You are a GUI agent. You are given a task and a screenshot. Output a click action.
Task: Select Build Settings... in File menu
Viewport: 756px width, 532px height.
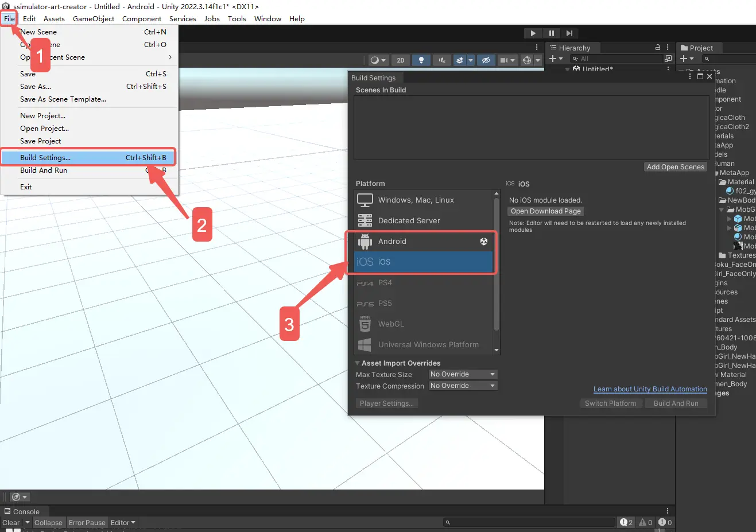[88, 158]
